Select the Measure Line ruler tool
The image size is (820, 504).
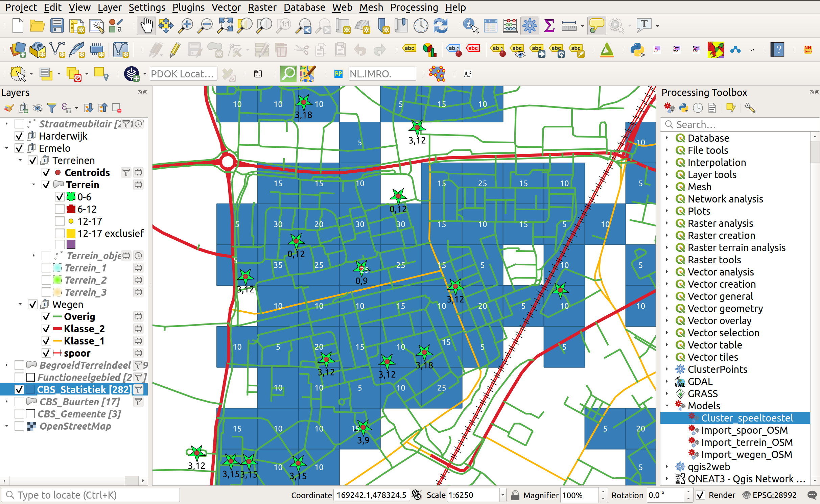point(569,26)
